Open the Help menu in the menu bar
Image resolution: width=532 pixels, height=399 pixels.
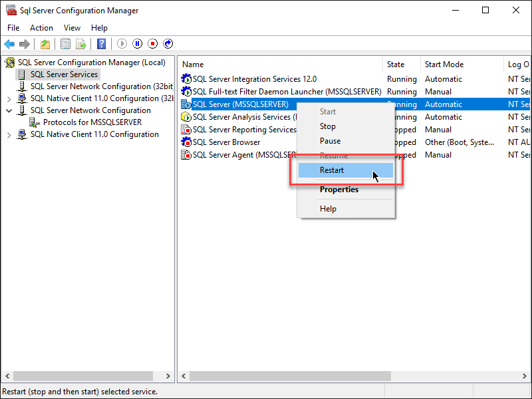pyautogui.click(x=99, y=28)
